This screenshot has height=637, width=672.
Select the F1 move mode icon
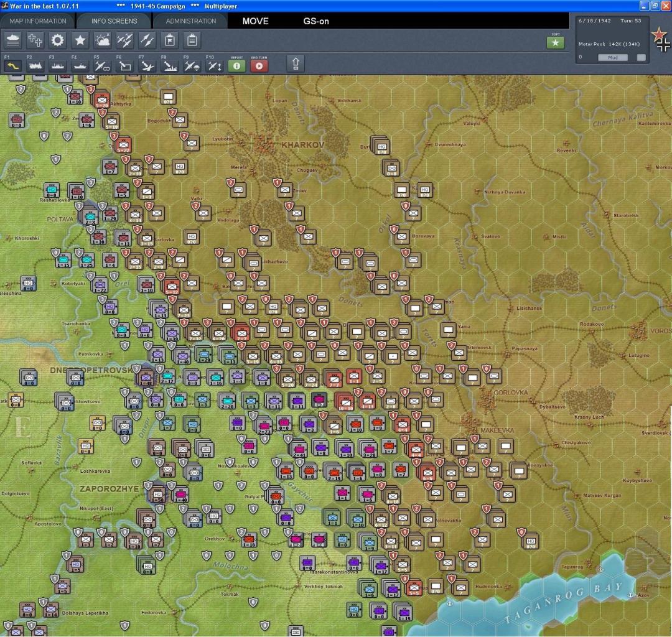tap(13, 65)
